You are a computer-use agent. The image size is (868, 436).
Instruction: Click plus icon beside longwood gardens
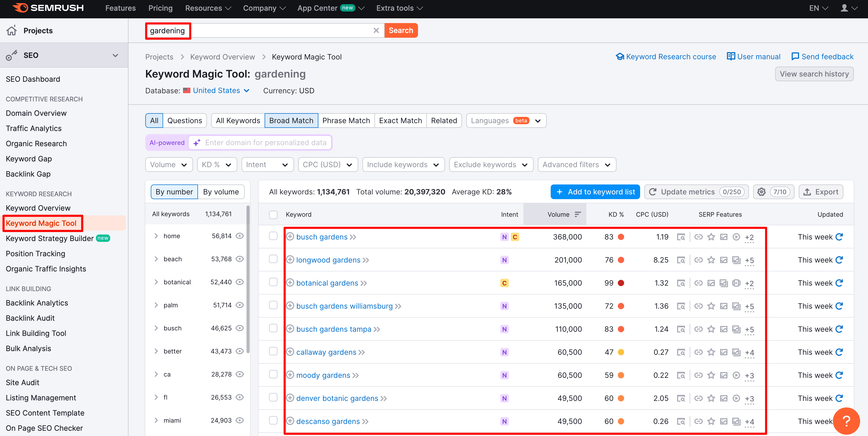[x=290, y=260]
